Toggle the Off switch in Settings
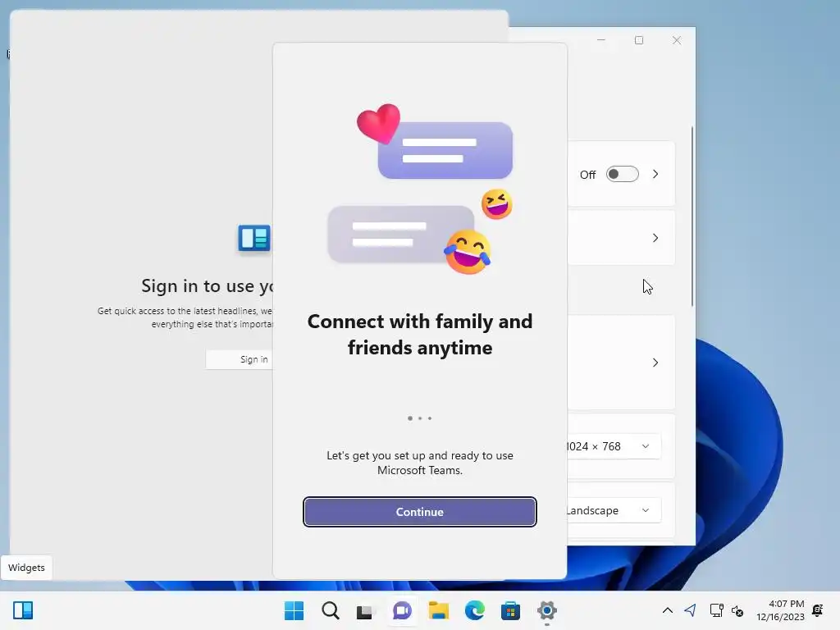This screenshot has height=630, width=840. click(x=623, y=174)
